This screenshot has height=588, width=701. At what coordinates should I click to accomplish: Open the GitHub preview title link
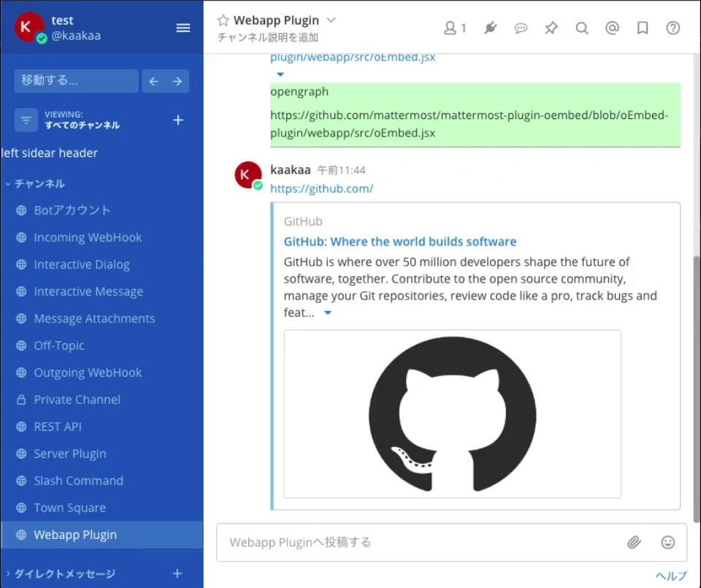[x=399, y=242]
